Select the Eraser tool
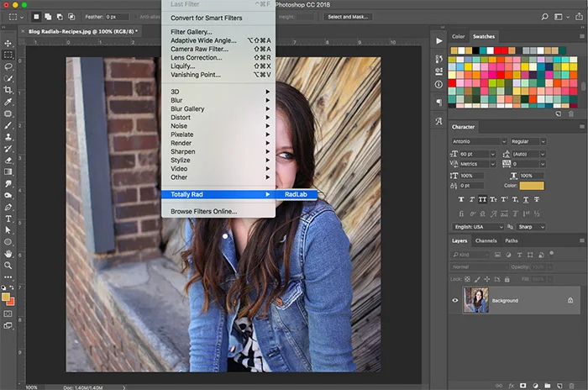The image size is (588, 390). click(x=8, y=161)
